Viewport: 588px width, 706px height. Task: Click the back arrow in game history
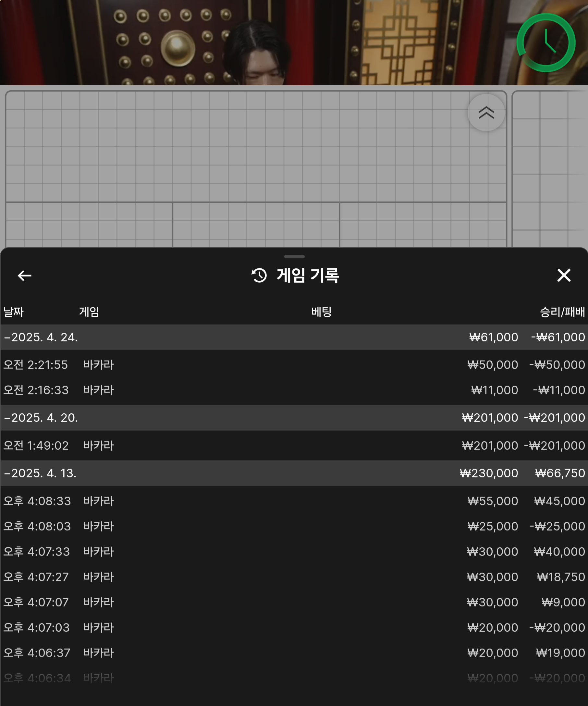pos(25,276)
